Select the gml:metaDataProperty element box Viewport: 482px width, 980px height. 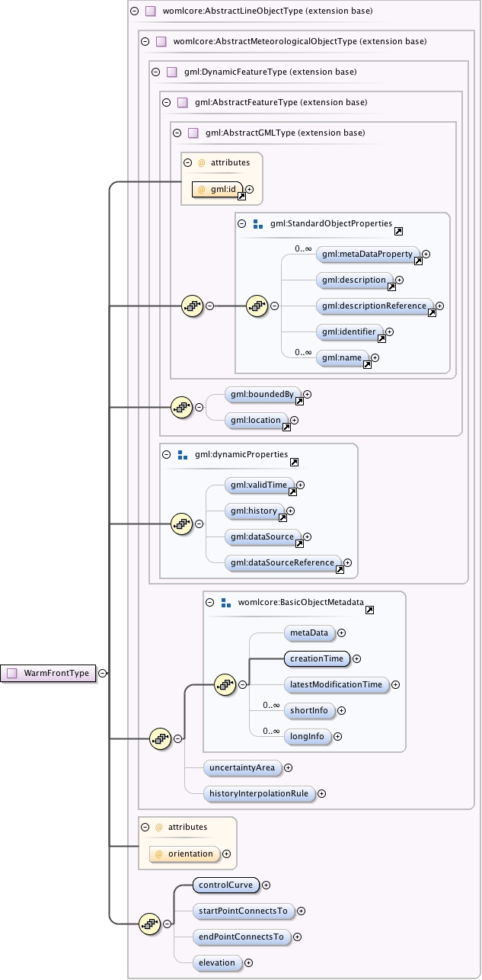369,254
